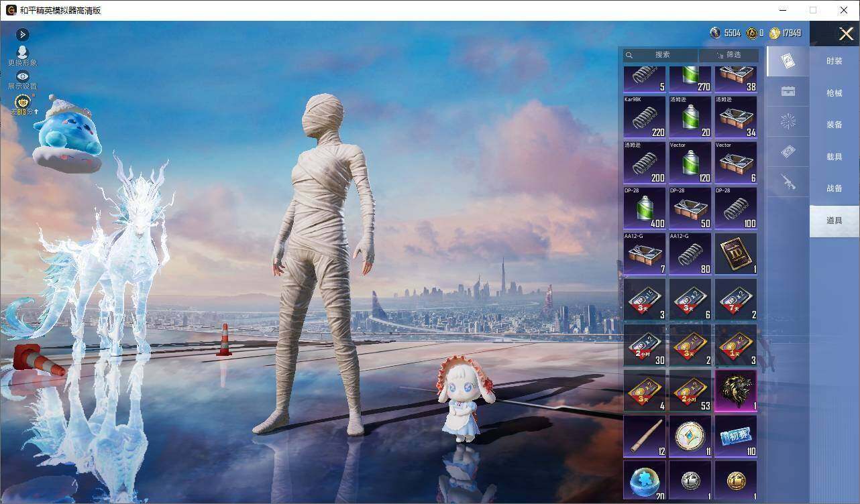The width and height of the screenshot is (860, 504).
Task: Select the DP-28 paint can item with 400
Action: (x=645, y=208)
